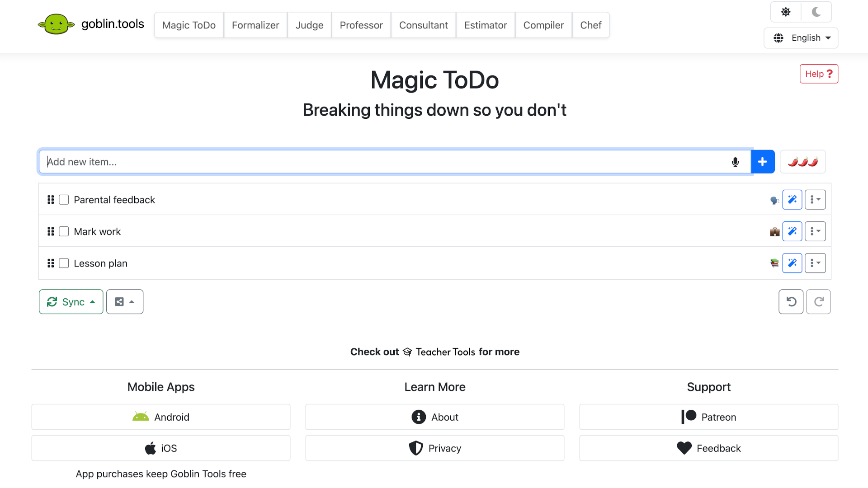Go to the Chef tab

[590, 25]
